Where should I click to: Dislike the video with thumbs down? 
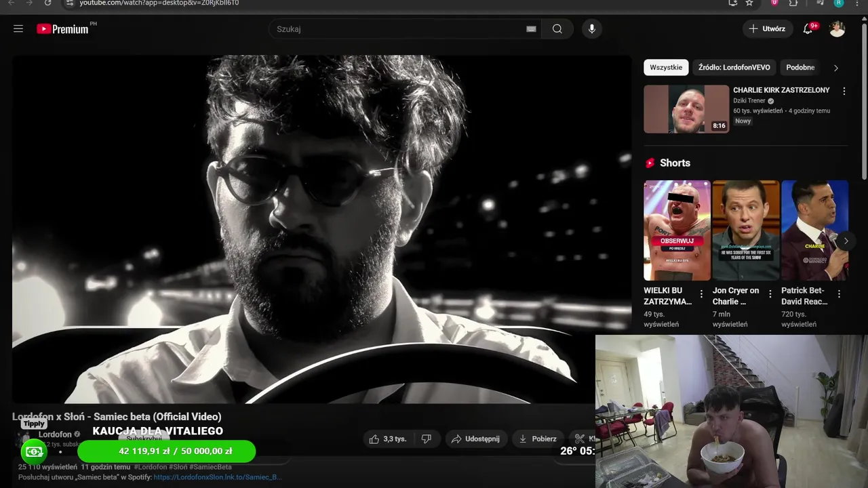click(x=427, y=439)
